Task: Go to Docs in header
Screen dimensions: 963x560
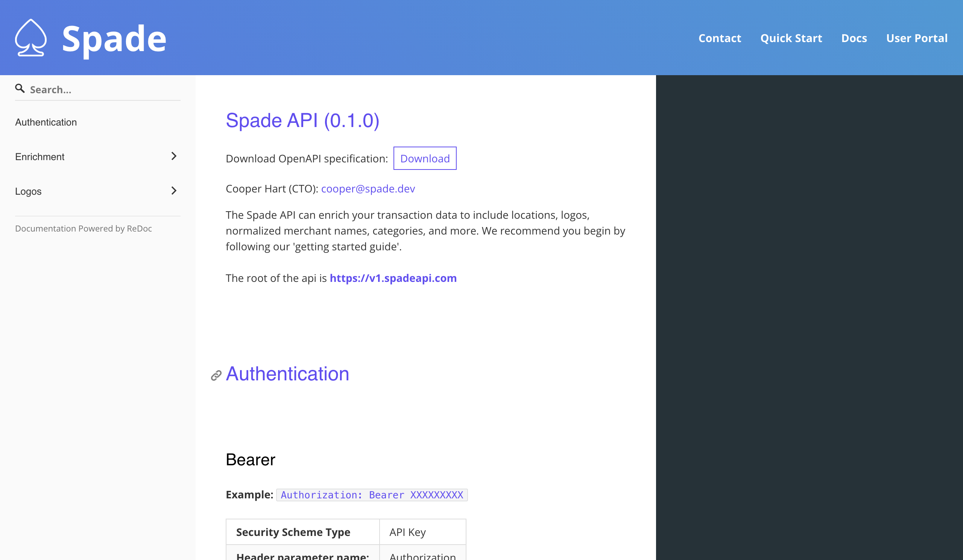Action: click(854, 38)
